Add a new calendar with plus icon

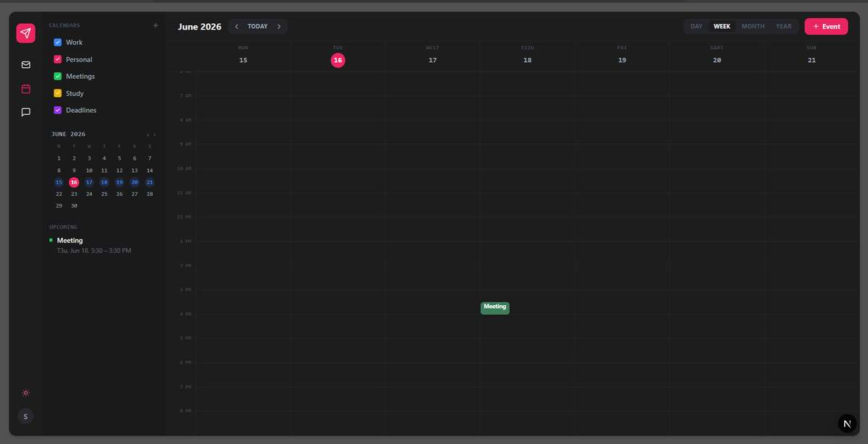click(156, 25)
